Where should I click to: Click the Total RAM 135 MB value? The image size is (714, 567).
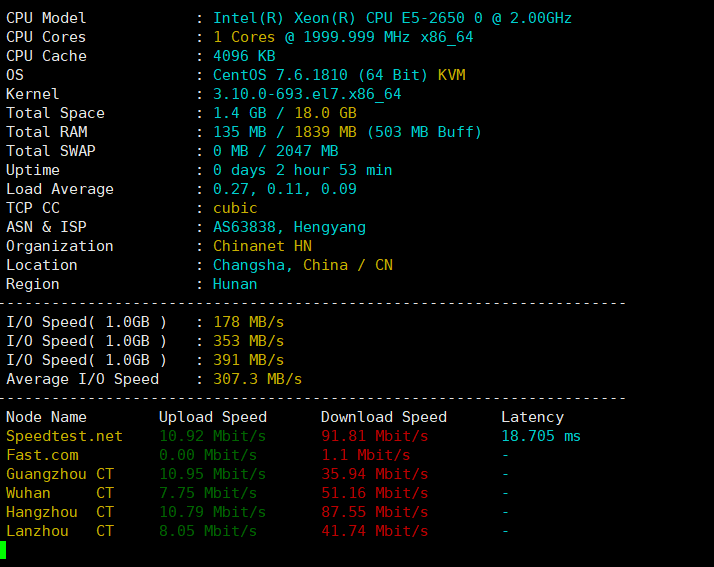click(x=240, y=132)
